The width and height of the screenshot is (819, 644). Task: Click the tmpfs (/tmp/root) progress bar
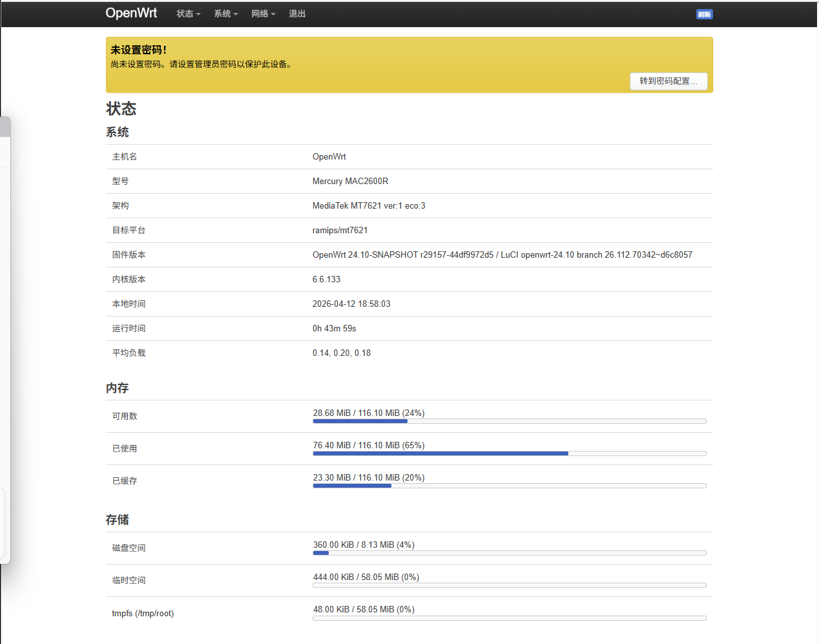click(x=510, y=618)
